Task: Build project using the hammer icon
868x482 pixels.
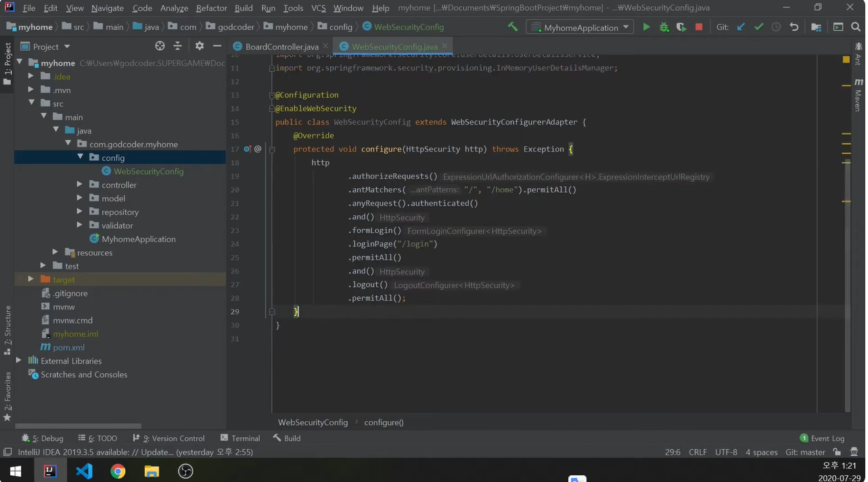Action: (513, 27)
